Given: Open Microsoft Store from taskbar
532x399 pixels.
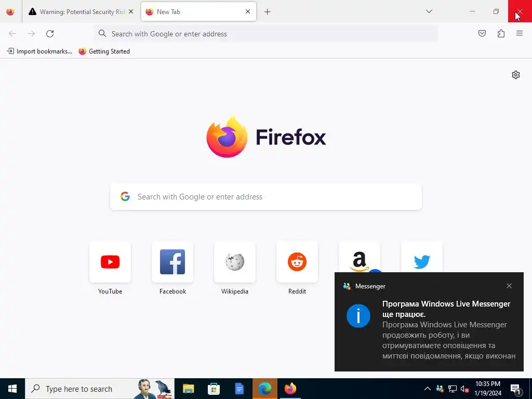Looking at the screenshot, I should click(214, 389).
